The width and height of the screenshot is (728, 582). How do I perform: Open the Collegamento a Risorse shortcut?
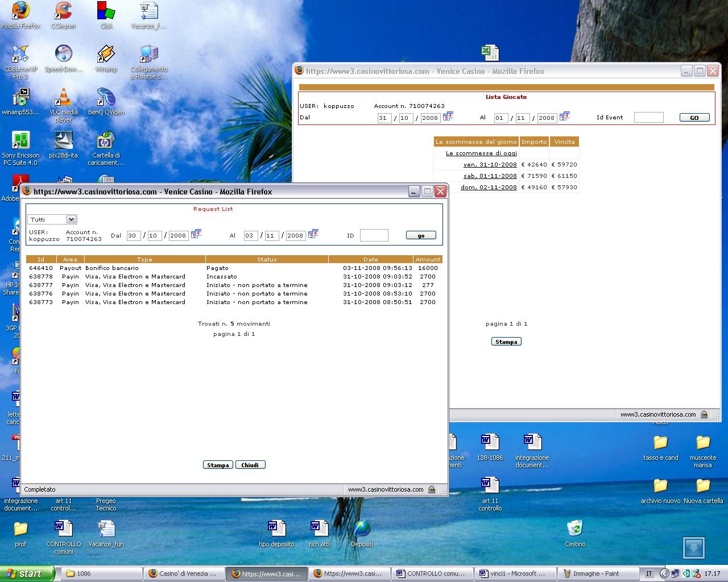click(x=148, y=62)
